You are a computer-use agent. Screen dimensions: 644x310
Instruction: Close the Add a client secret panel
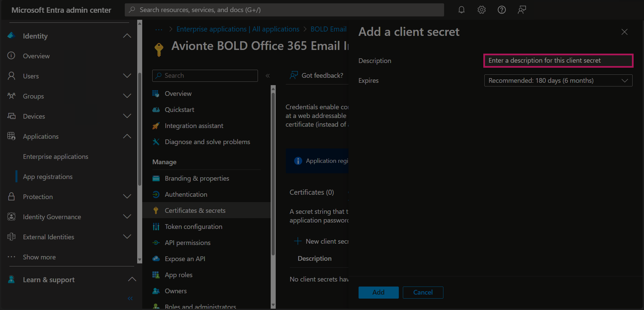(624, 32)
